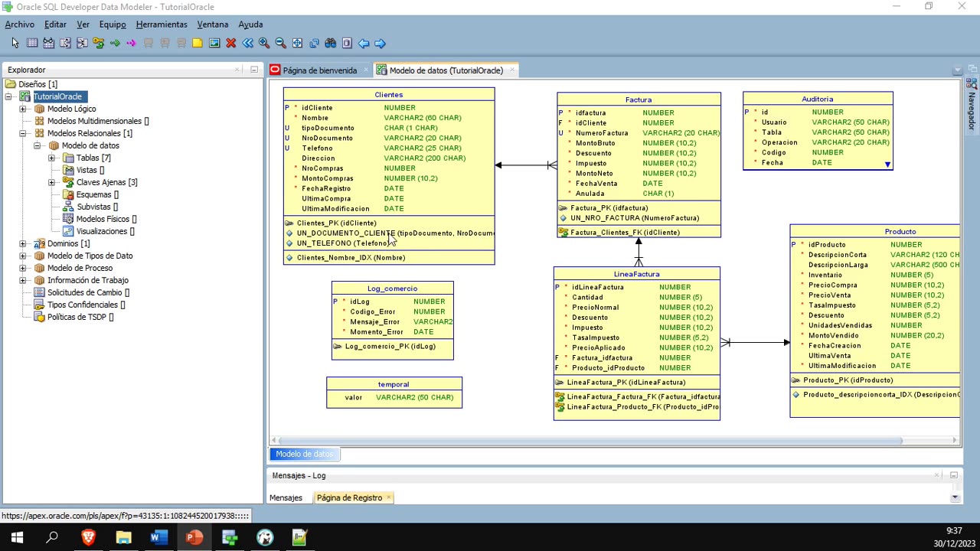Select the Modelo de datos (TutorialOracle) tab
This screenshot has width=980, height=551.
click(x=446, y=70)
